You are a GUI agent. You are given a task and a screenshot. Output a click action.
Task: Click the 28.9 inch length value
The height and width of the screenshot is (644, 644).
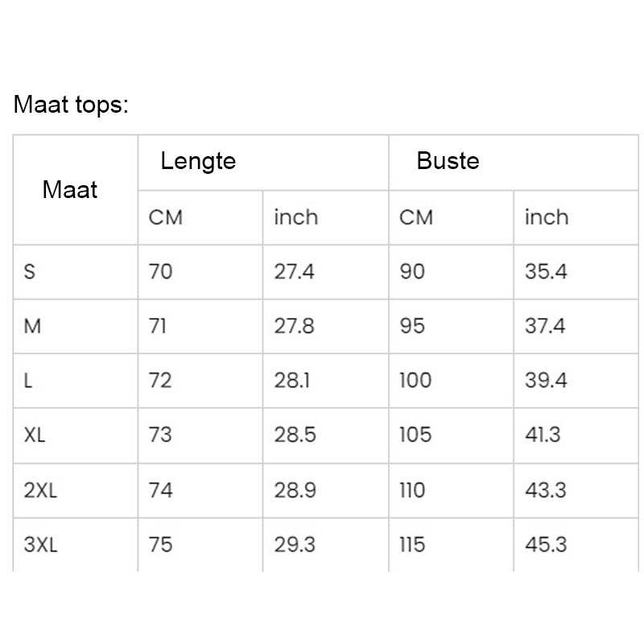[x=295, y=490]
